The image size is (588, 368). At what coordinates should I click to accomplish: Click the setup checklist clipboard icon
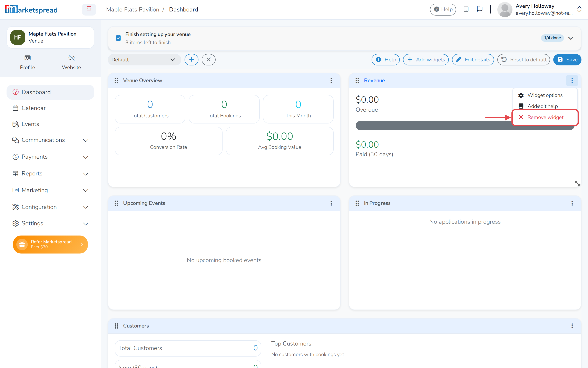click(118, 38)
